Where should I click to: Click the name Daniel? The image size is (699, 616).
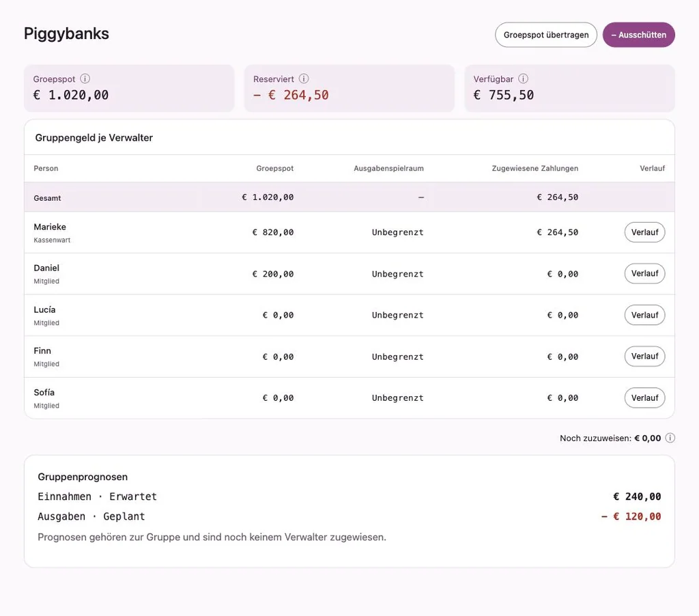click(x=46, y=268)
